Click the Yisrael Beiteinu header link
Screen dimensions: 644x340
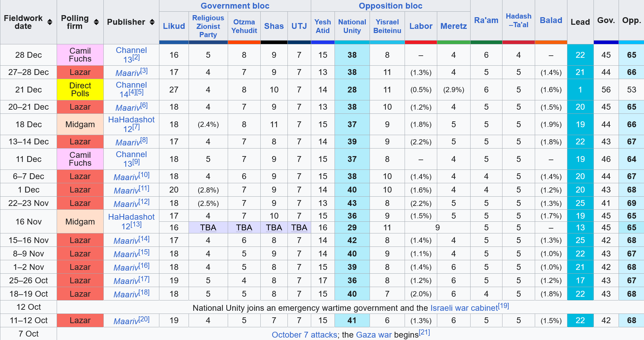pos(387,26)
